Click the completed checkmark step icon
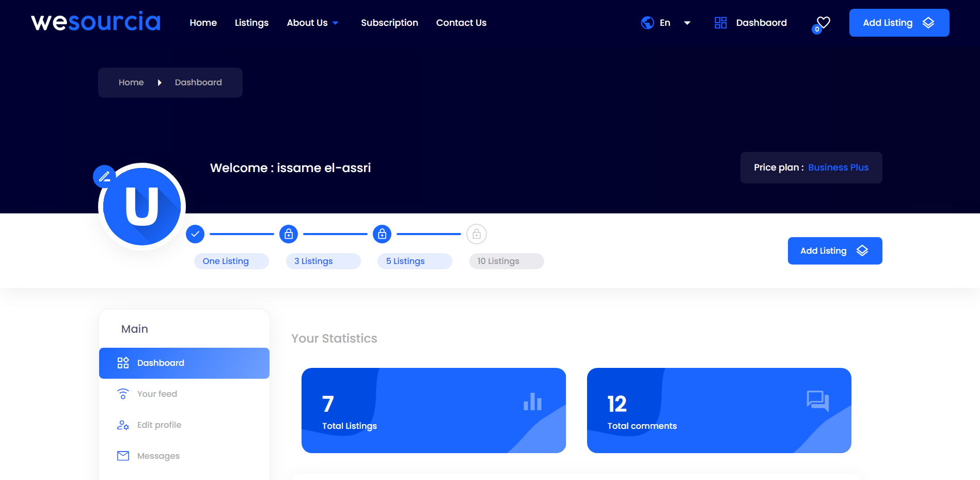This screenshot has height=480, width=980. click(195, 234)
